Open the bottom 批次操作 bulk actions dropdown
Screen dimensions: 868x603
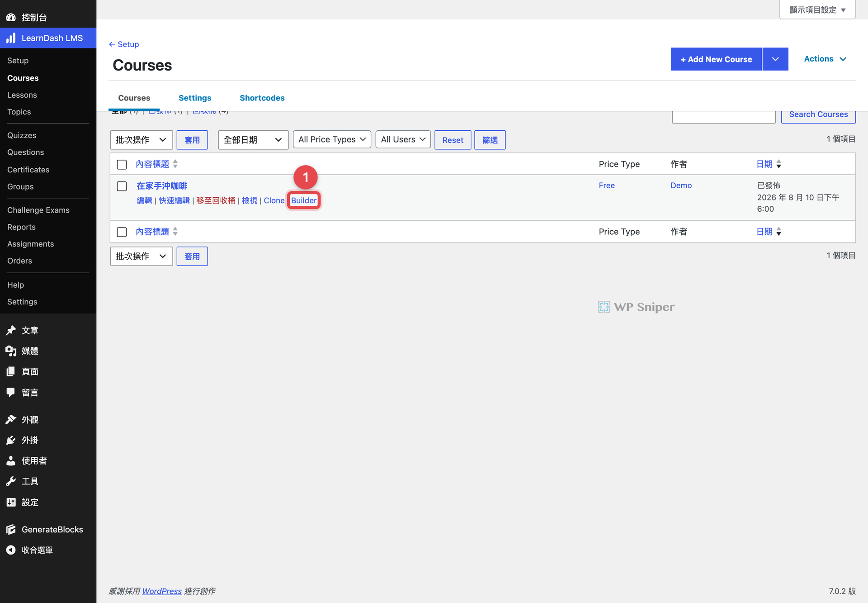tap(142, 256)
